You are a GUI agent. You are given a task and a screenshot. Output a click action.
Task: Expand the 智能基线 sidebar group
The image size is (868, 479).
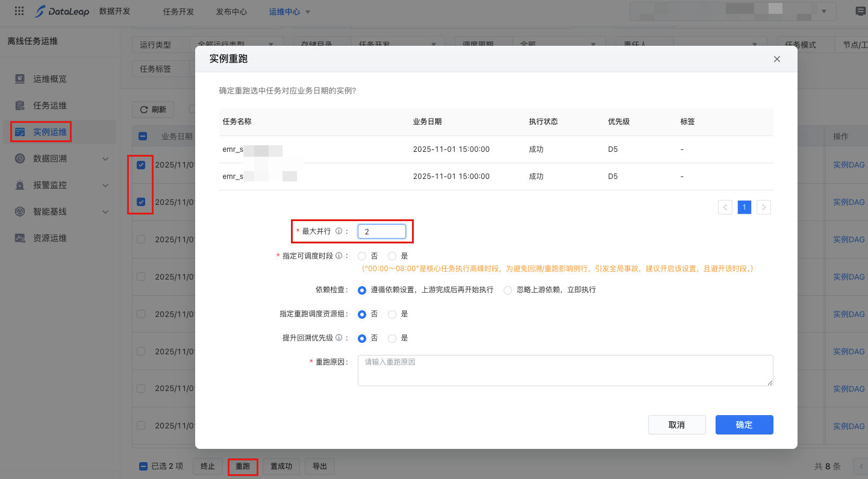(105, 211)
